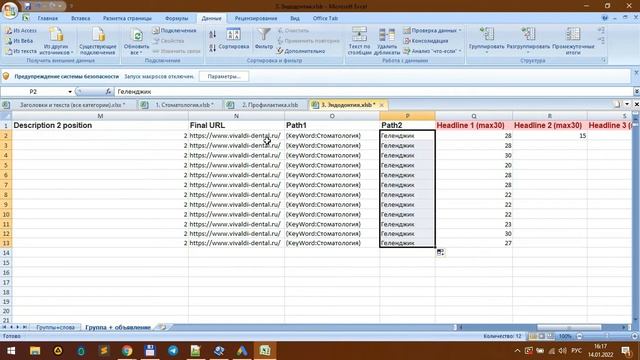The image size is (640, 360).
Task: Click Help question mark icon in ribbon
Action: click(x=604, y=18)
